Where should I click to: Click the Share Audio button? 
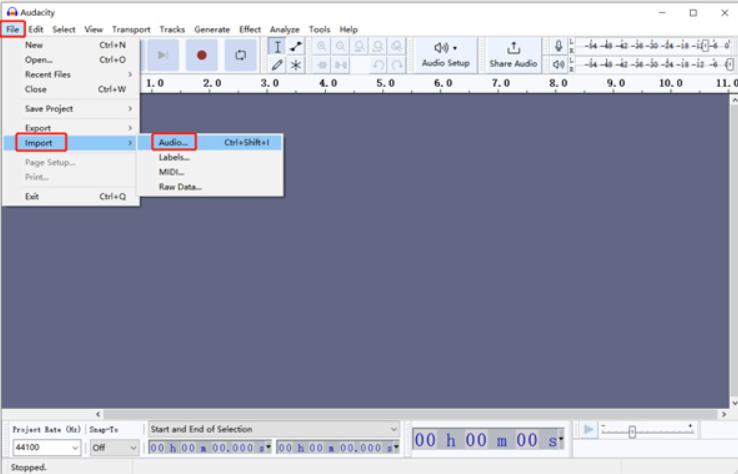[513, 55]
